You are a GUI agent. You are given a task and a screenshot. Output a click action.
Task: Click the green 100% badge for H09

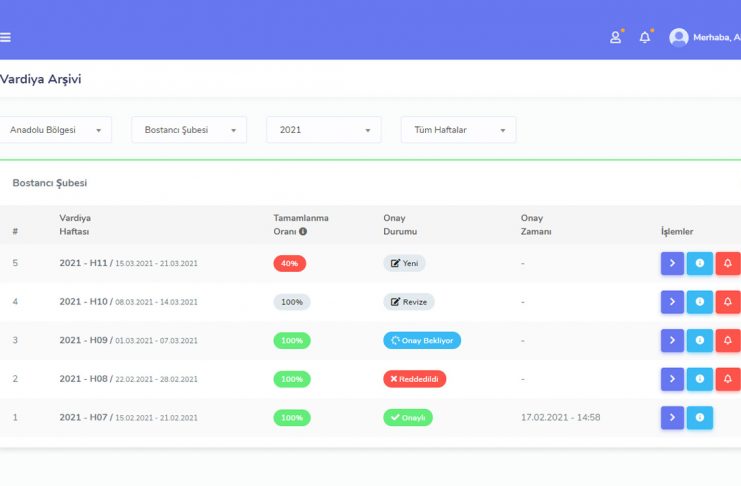pos(292,340)
